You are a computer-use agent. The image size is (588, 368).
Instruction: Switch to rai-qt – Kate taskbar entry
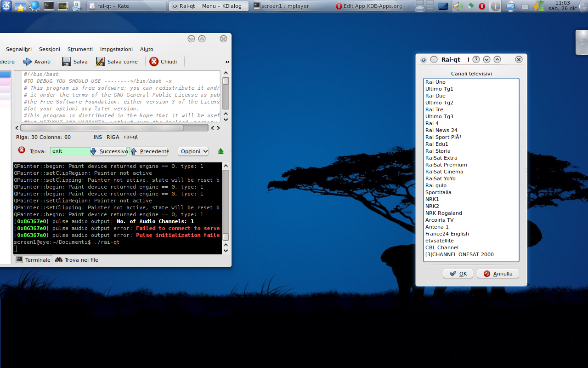pyautogui.click(x=126, y=6)
